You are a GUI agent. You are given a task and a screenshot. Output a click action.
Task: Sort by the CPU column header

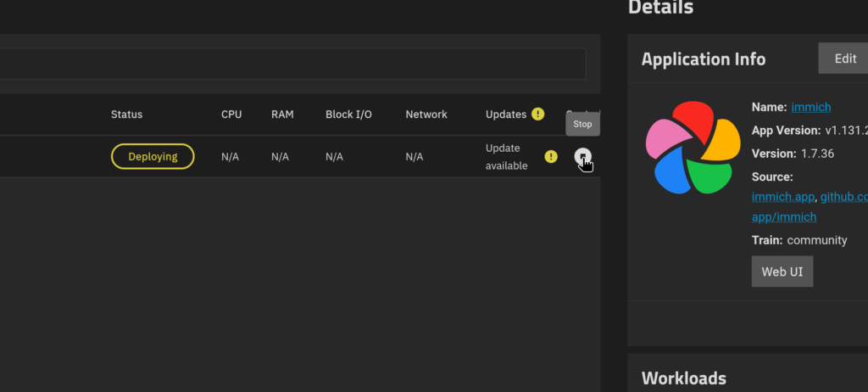231,115
